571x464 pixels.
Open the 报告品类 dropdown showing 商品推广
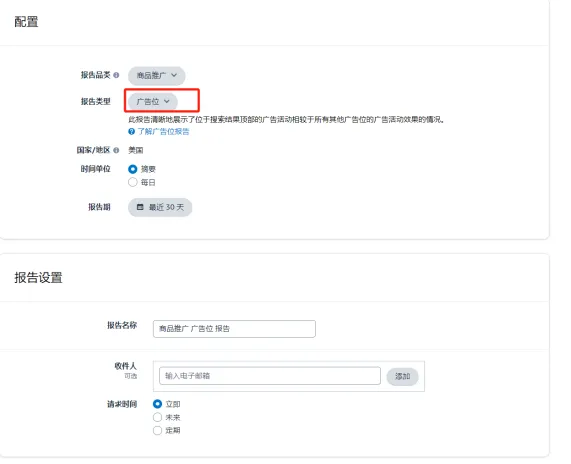point(157,75)
